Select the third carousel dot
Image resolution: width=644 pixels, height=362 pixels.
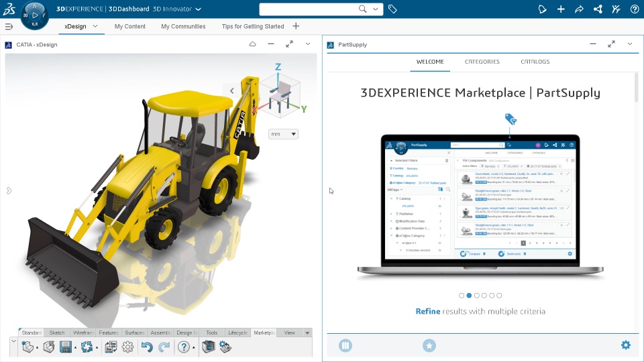point(477,296)
